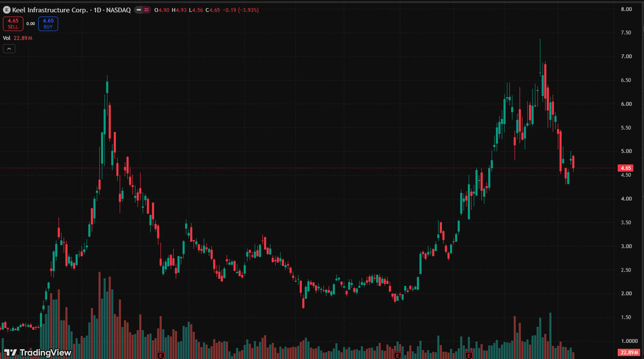The image size is (644, 359).
Task: Click the 1.50 price axis label
Action: 626,318
